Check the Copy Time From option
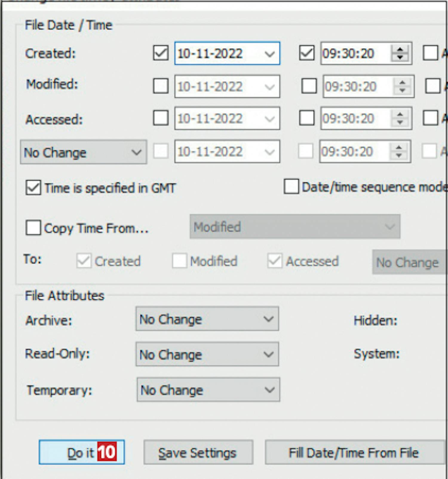Viewport: 448px width, 479px height. (x=33, y=228)
